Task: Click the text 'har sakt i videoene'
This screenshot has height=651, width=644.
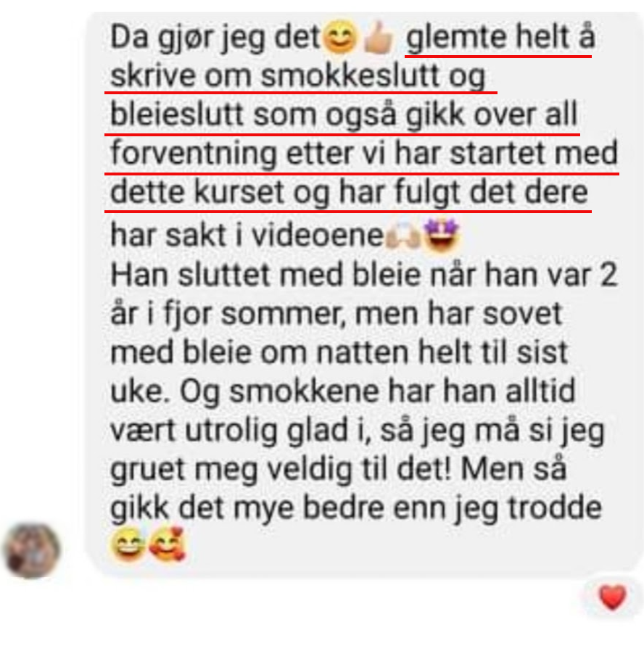Action: tap(247, 236)
